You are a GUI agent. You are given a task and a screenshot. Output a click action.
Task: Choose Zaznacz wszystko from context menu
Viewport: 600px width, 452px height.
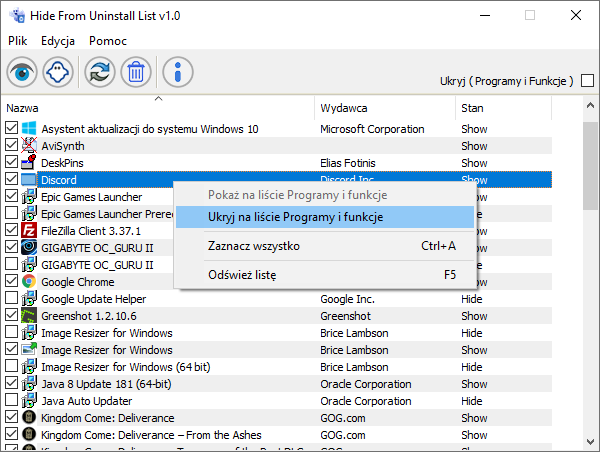325,246
